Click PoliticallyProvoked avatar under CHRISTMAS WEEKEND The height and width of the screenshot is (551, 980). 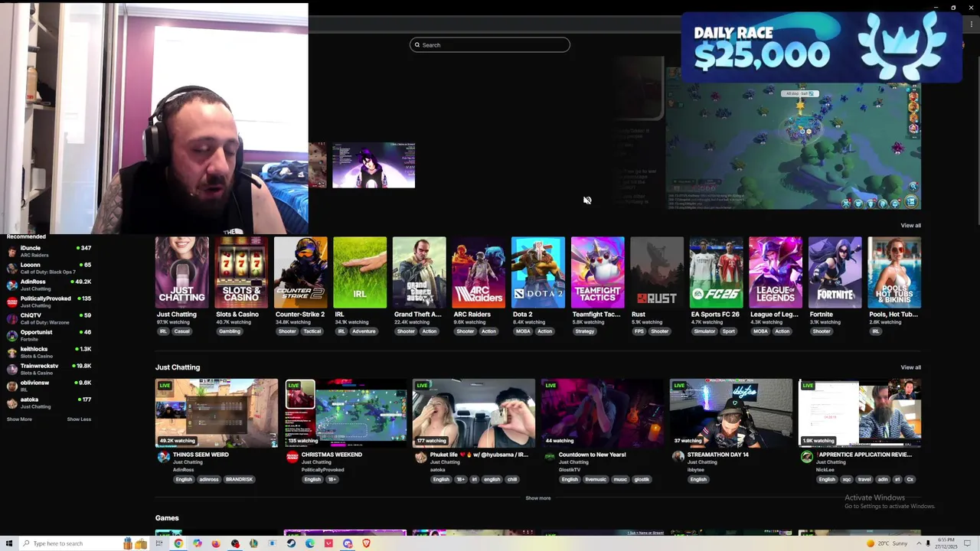[x=292, y=457]
